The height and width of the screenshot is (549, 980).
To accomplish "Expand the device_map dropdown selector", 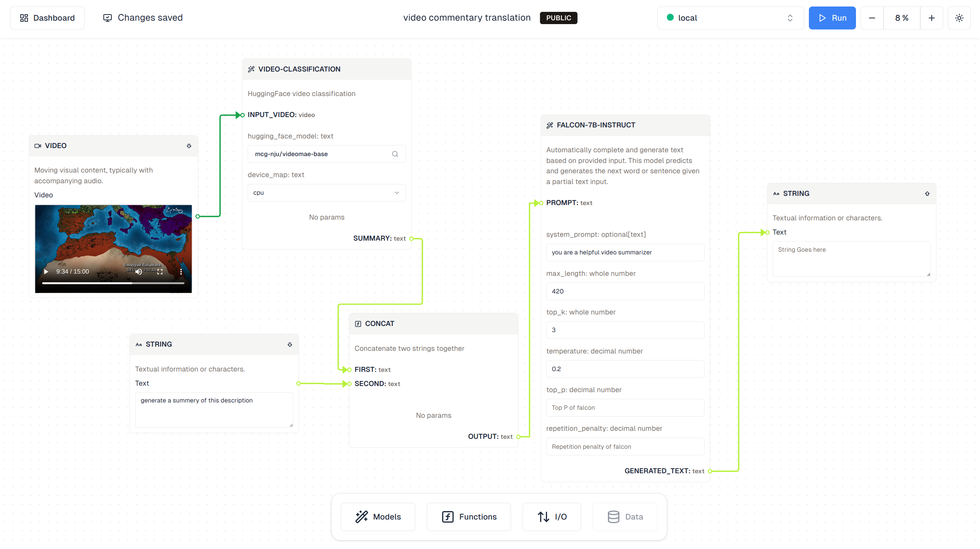I will pyautogui.click(x=397, y=192).
